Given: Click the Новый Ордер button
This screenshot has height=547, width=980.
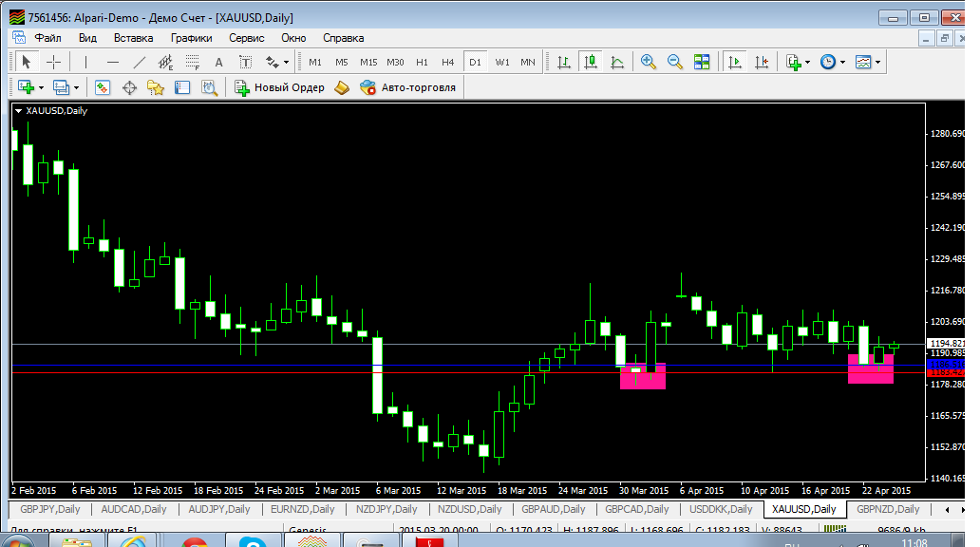Looking at the screenshot, I should pos(279,87).
